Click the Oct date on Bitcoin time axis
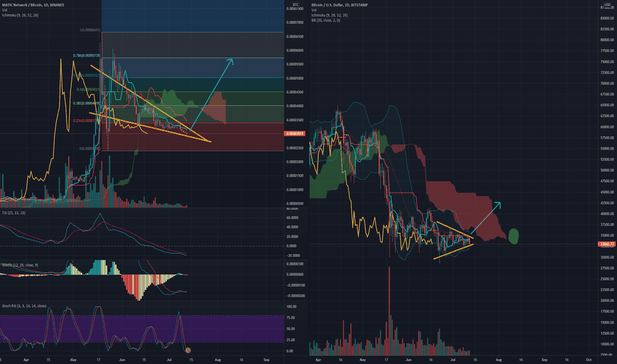 (x=589, y=359)
